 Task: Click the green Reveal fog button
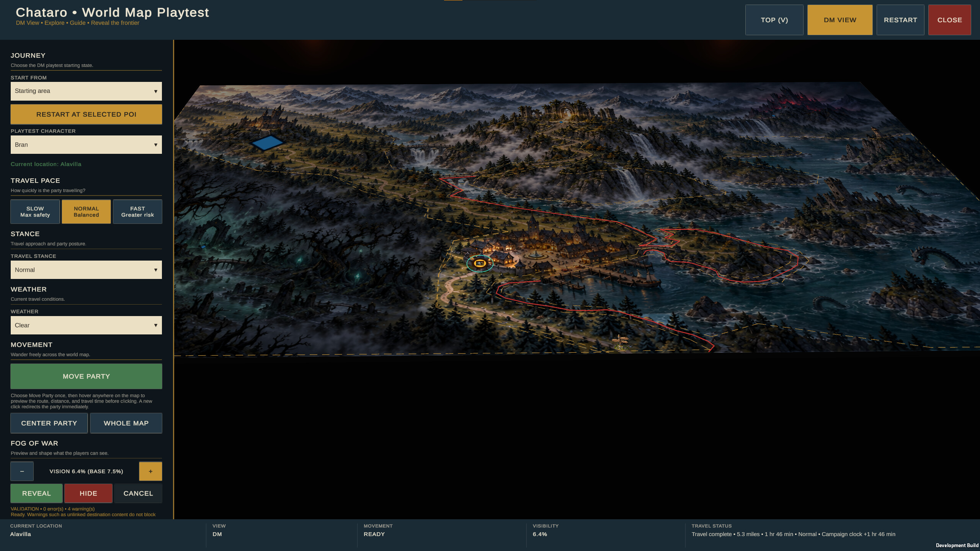36,494
